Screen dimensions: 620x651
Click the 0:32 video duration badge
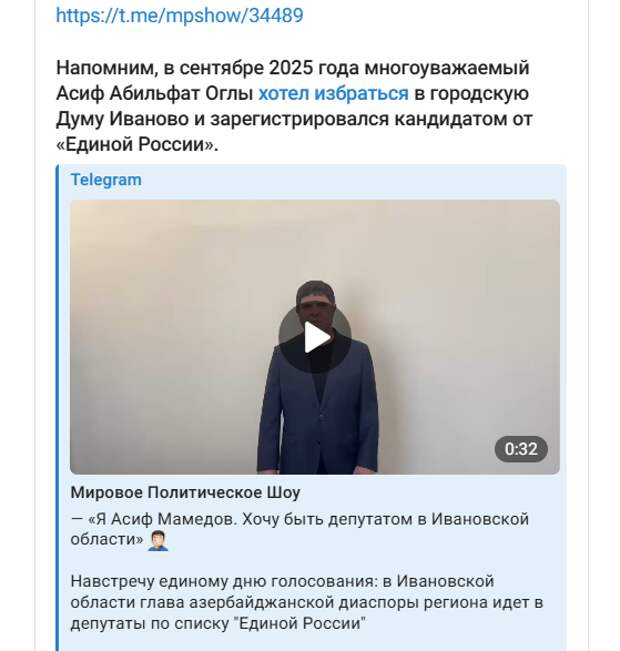(521, 449)
